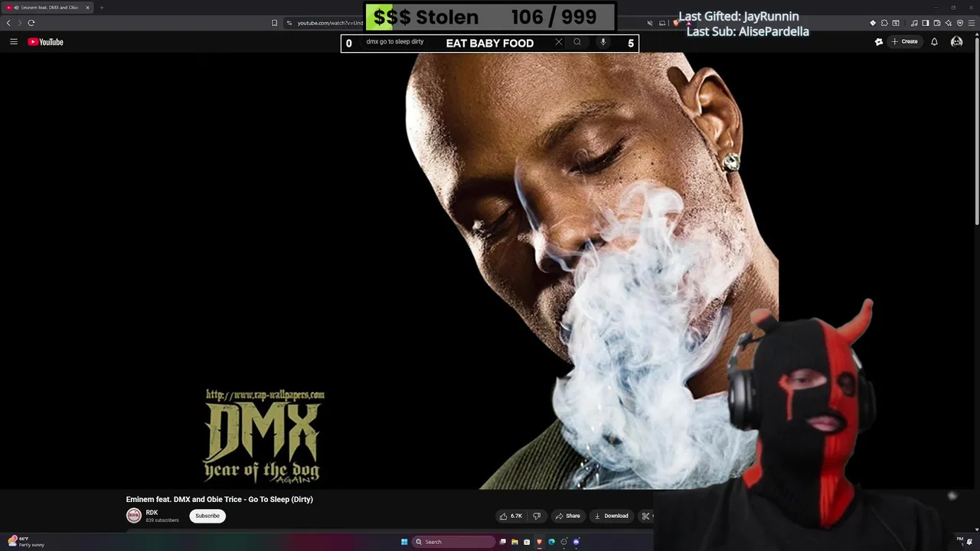Open RDK channel avatar
The width and height of the screenshot is (980, 551).
[134, 516]
